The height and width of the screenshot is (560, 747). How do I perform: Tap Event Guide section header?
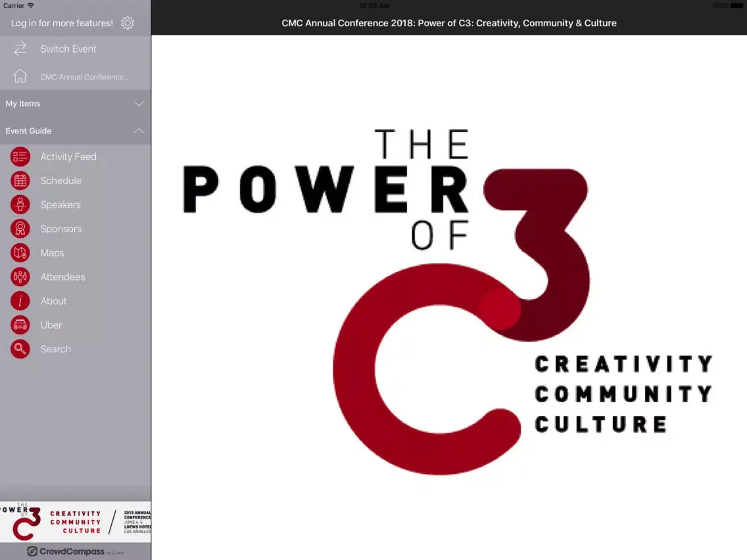tap(75, 131)
